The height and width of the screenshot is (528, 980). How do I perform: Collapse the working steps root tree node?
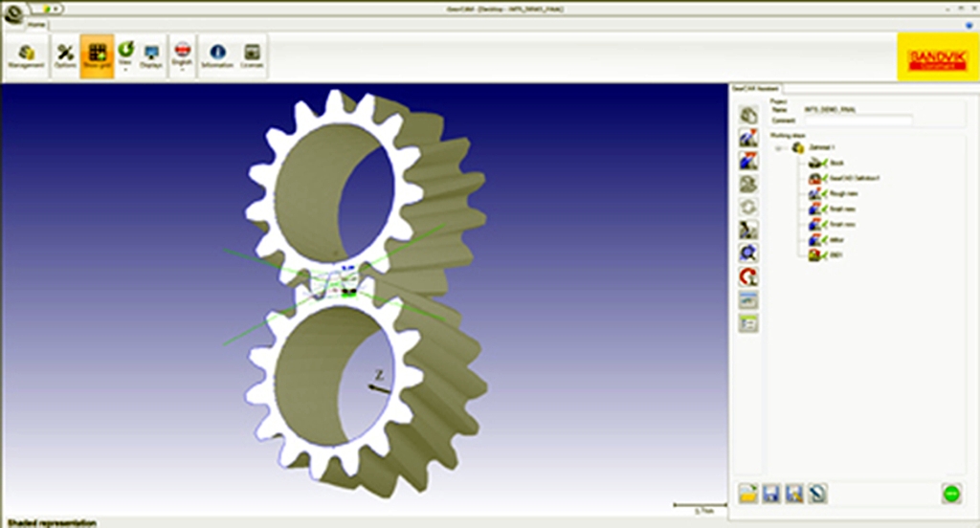click(778, 148)
